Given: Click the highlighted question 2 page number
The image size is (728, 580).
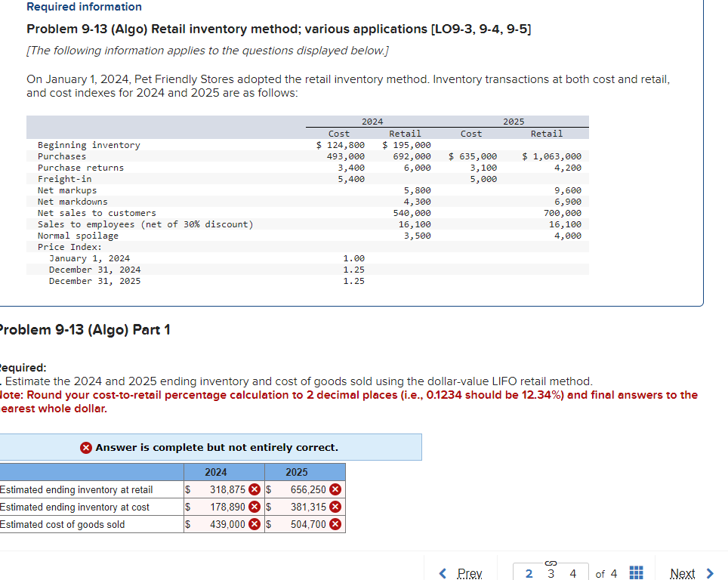Looking at the screenshot, I should [529, 573].
